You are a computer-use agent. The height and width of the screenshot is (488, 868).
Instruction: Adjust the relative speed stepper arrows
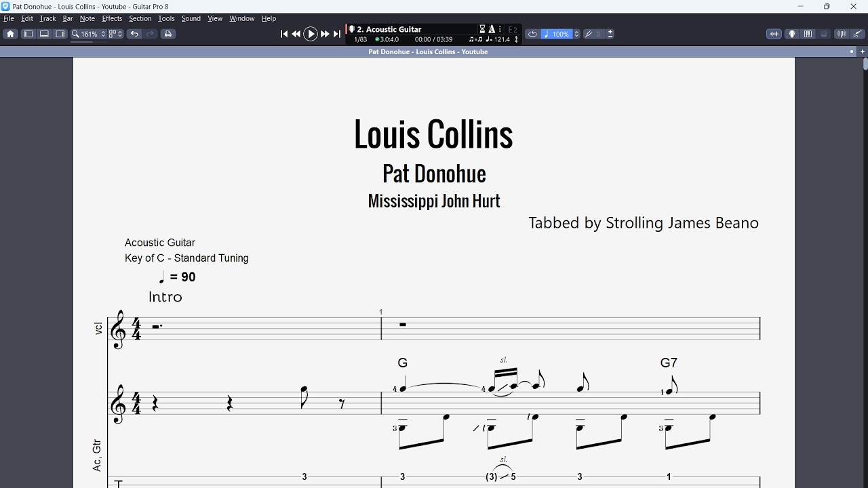[x=577, y=34]
